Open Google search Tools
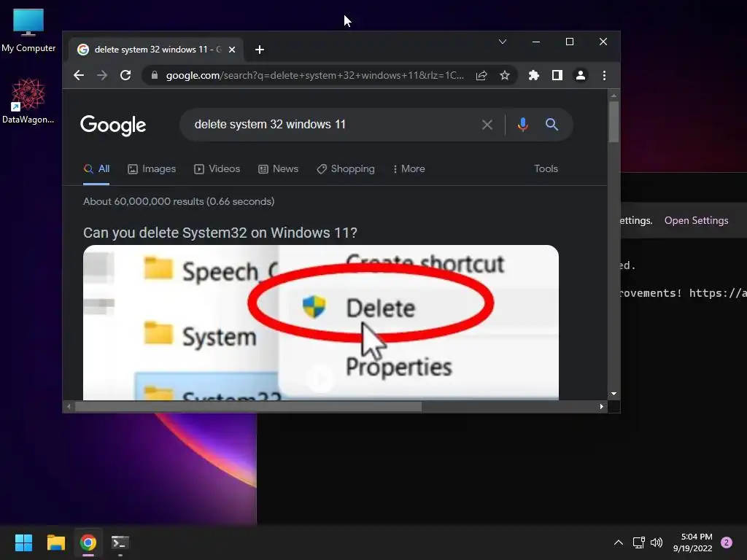Screen dimensions: 747x560 (x=546, y=169)
